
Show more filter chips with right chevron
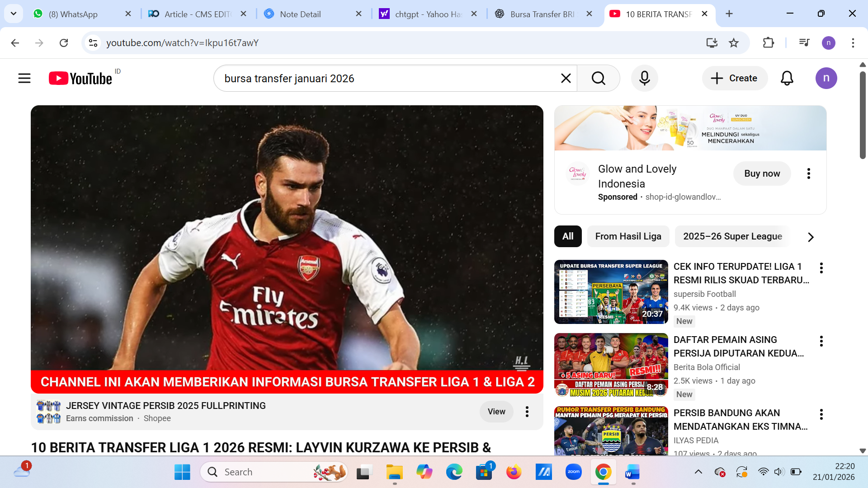pyautogui.click(x=811, y=237)
